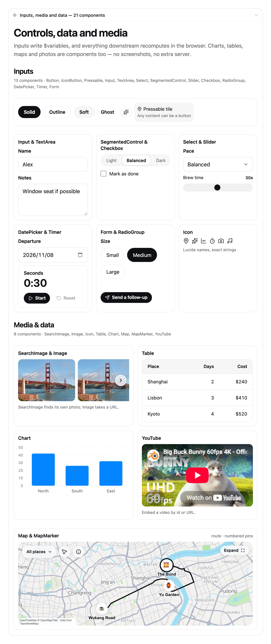Choose the Large size radio option
The height and width of the screenshot is (644, 271).
coord(113,272)
